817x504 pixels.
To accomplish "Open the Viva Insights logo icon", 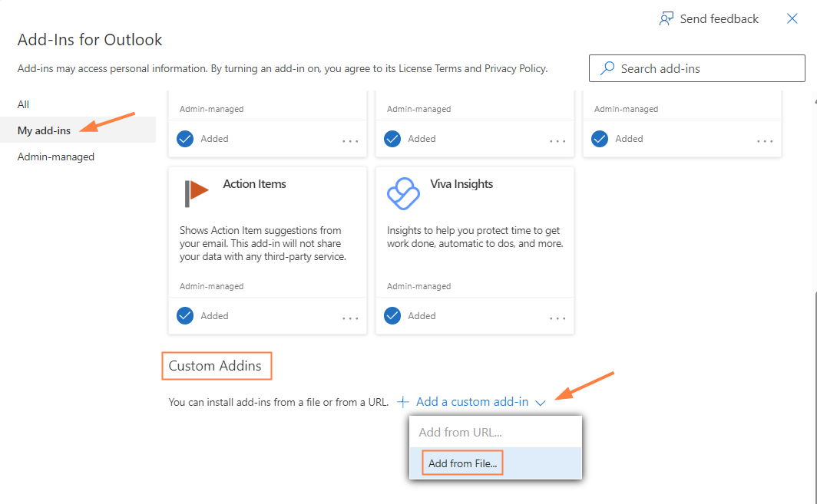I will pyautogui.click(x=403, y=193).
